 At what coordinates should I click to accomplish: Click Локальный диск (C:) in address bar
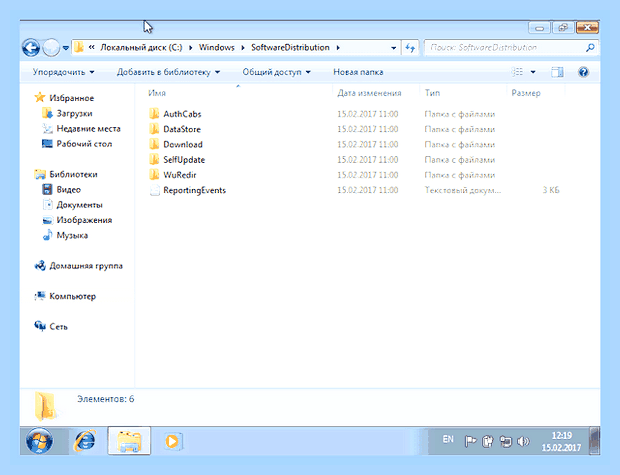click(141, 47)
